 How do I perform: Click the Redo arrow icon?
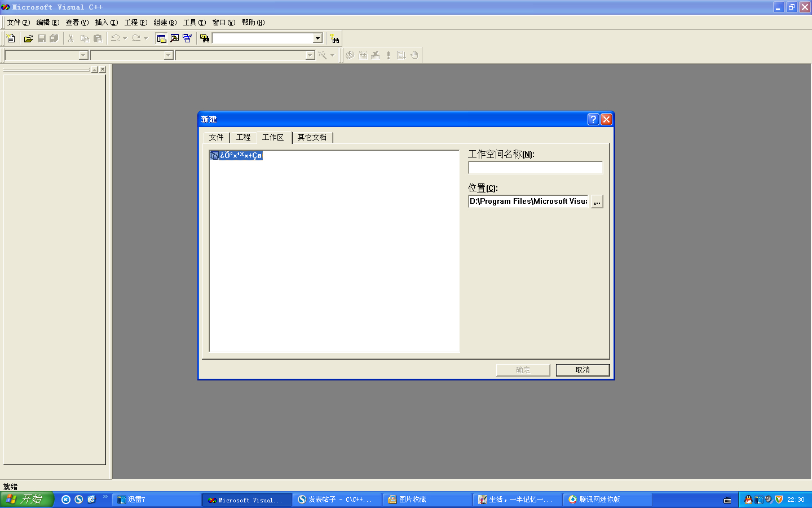(x=136, y=38)
